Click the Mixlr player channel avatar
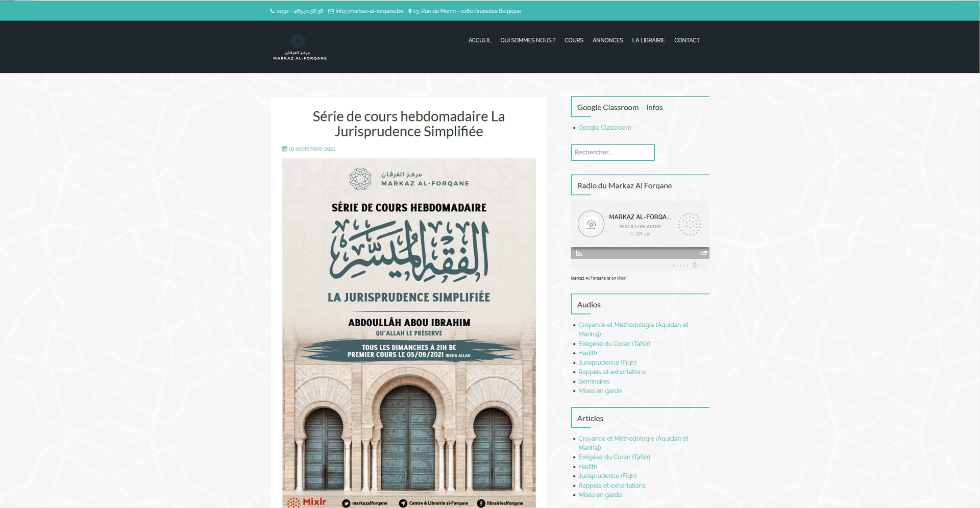The image size is (980, 508). click(x=591, y=224)
